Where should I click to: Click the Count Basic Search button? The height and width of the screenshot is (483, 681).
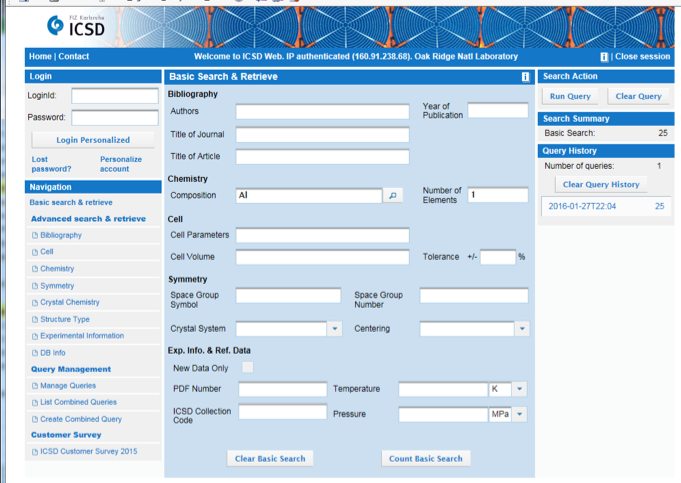(426, 458)
